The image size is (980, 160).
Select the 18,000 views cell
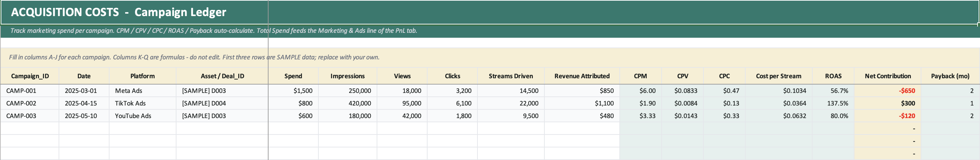pyautogui.click(x=402, y=91)
